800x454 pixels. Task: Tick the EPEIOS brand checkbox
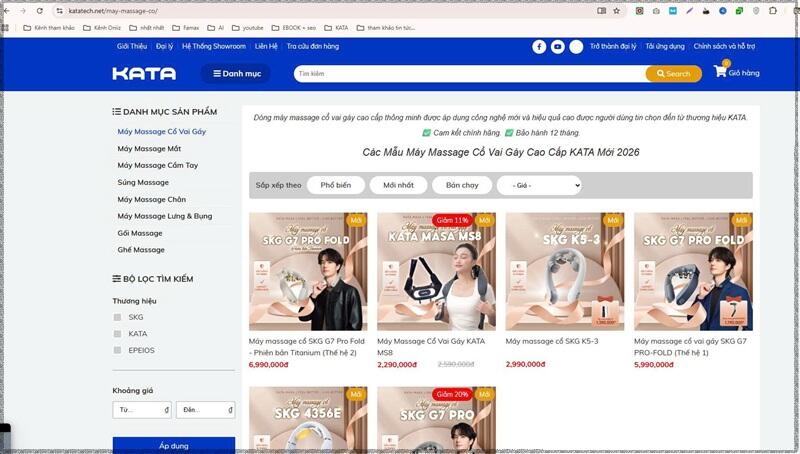[x=117, y=350]
